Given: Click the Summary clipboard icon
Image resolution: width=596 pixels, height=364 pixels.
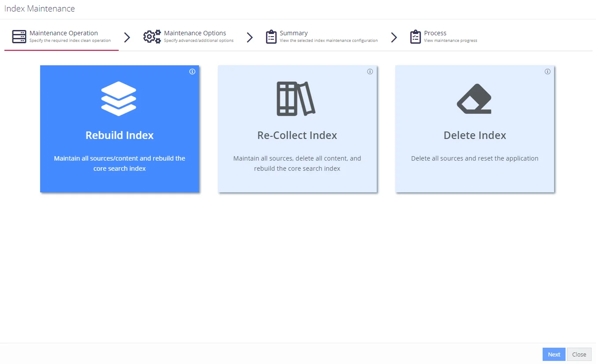Looking at the screenshot, I should tap(271, 37).
